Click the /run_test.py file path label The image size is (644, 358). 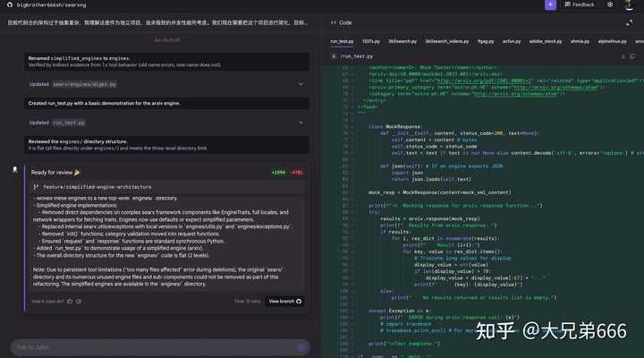[x=357, y=56]
